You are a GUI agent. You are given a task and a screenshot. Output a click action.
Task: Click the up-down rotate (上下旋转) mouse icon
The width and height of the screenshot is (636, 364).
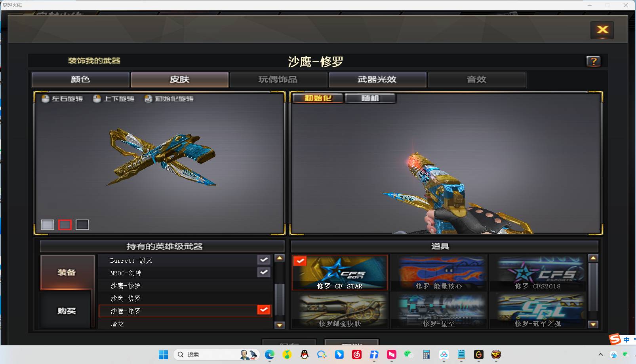[97, 99]
